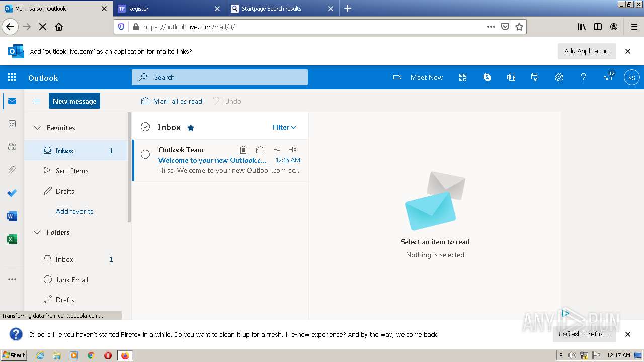
Task: Open Firefox Library icon
Action: [x=582, y=27]
